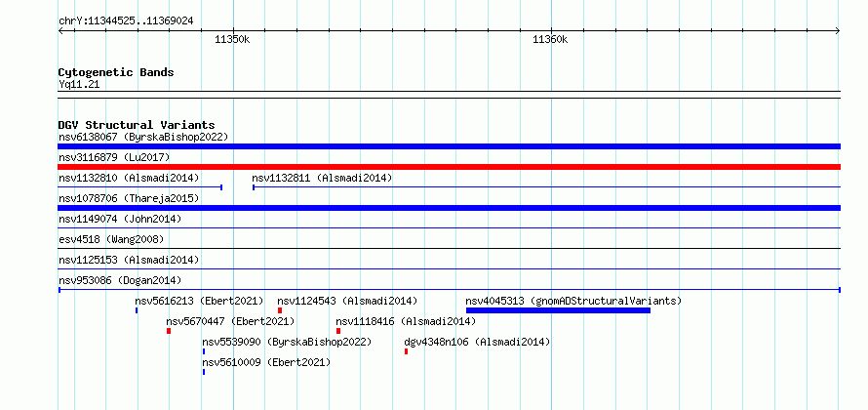
Task: Click the nsv1124543 (Alsmadi2014) label
Action: click(347, 301)
